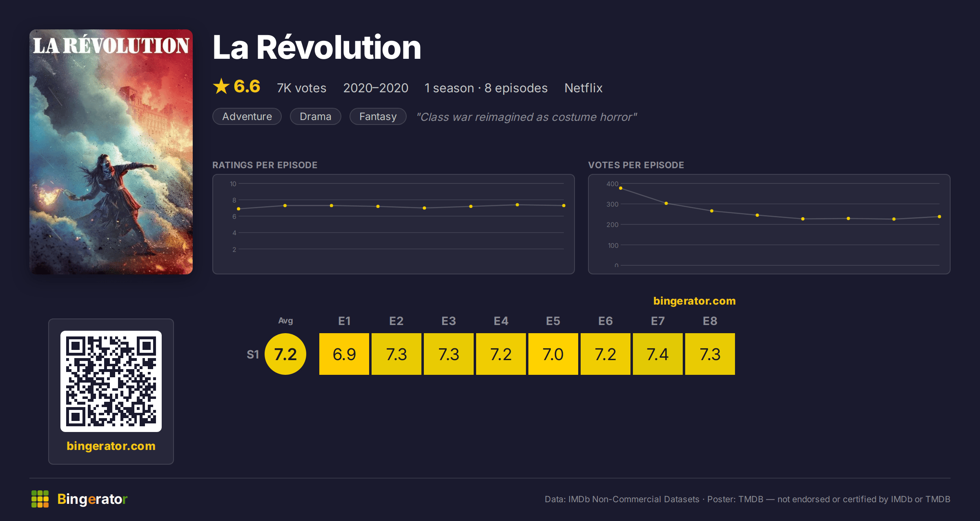Click the Netflix network label
Viewport: 980px width, 521px height.
tap(584, 88)
